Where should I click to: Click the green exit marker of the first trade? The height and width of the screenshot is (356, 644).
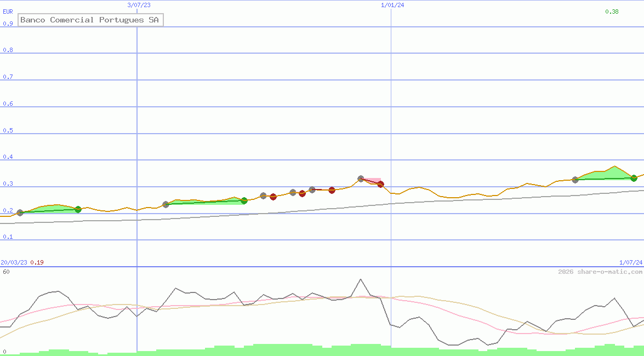pyautogui.click(x=78, y=209)
